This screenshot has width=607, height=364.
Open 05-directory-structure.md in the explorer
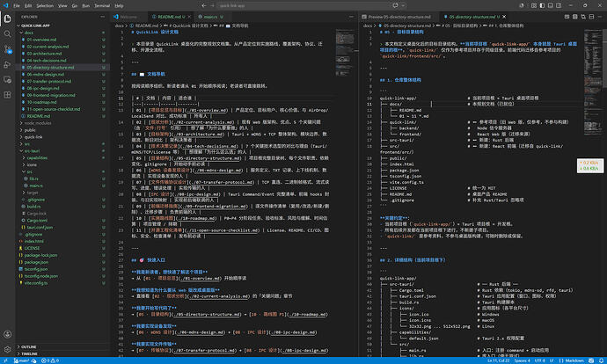62,68
